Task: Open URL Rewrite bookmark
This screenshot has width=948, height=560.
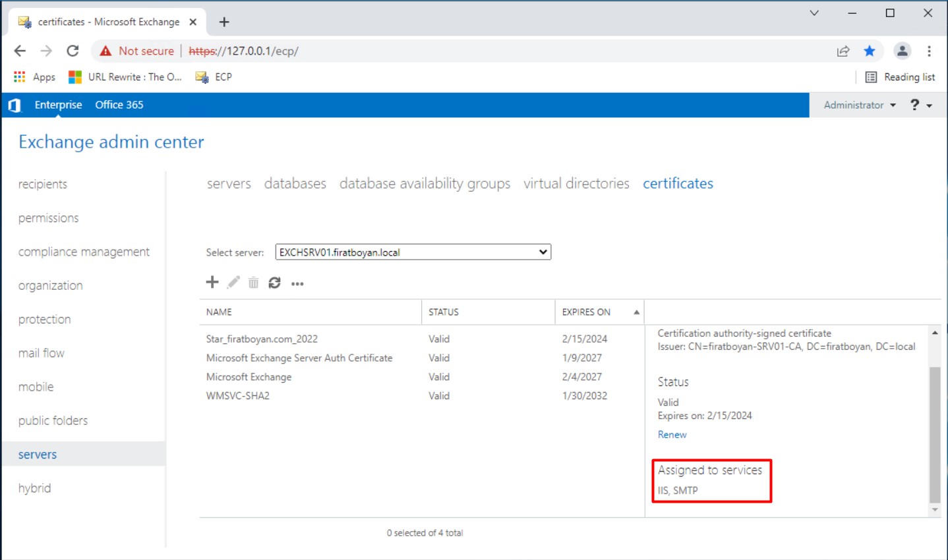Action: pos(125,77)
